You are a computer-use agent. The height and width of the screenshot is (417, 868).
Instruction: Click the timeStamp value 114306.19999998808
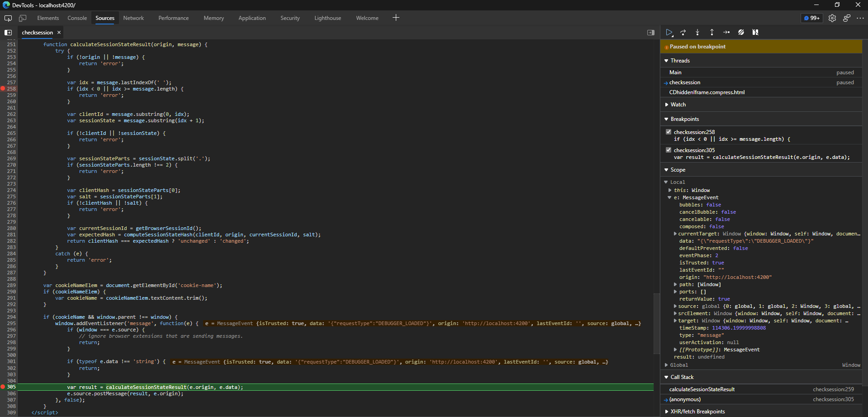click(739, 328)
